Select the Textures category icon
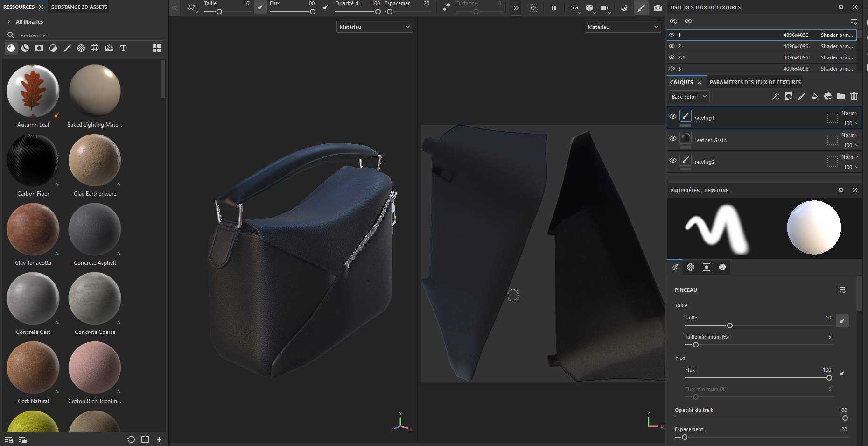 [x=95, y=48]
